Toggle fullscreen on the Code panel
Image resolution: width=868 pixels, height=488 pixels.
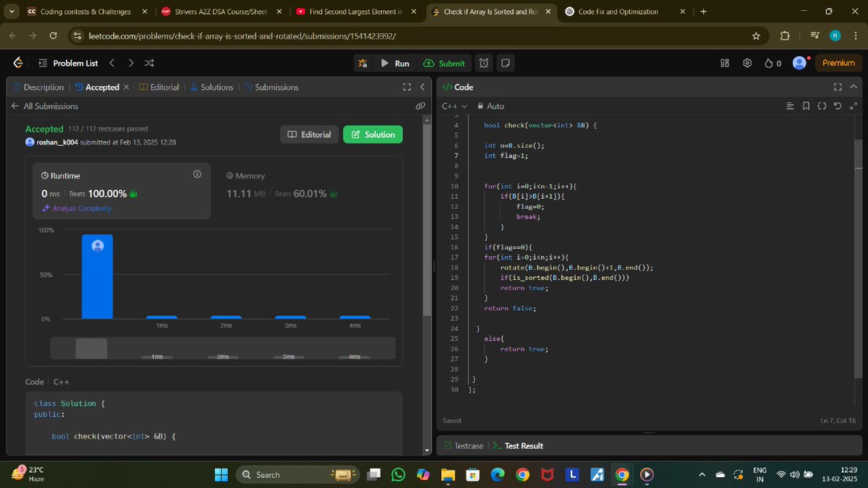click(x=837, y=87)
